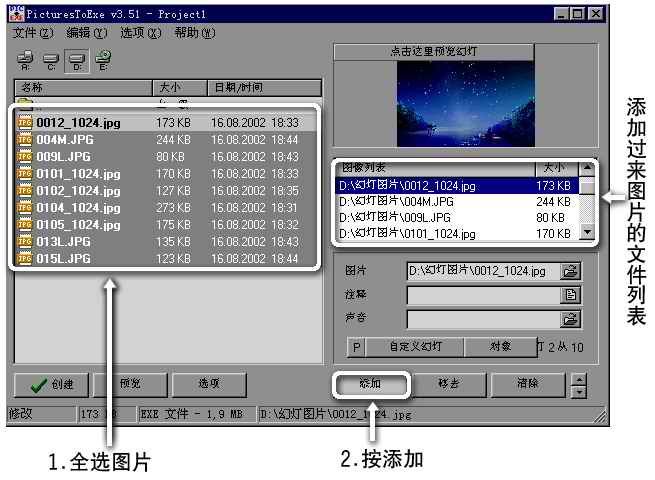This screenshot has width=655, height=480.
Task: Select D:\幻灯图片\0012_1024.jpg in image list
Action: tap(457, 185)
